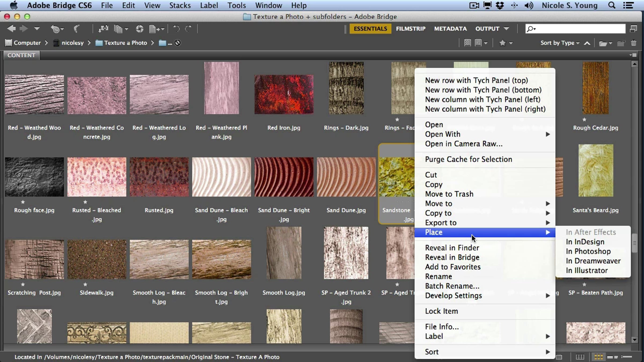Navigate to Texture a Photo folder
Screen dimensions: 644x362
point(121,43)
